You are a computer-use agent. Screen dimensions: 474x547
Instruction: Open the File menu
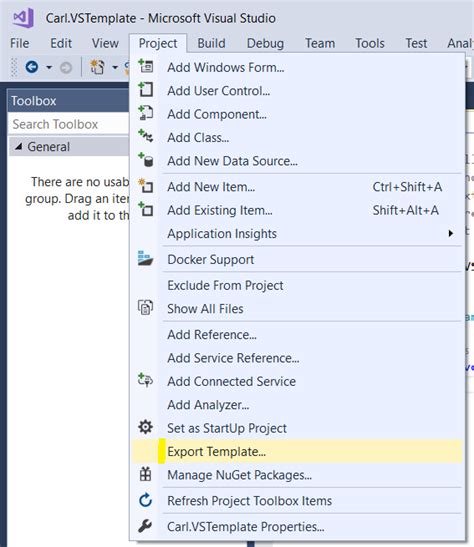(20, 43)
